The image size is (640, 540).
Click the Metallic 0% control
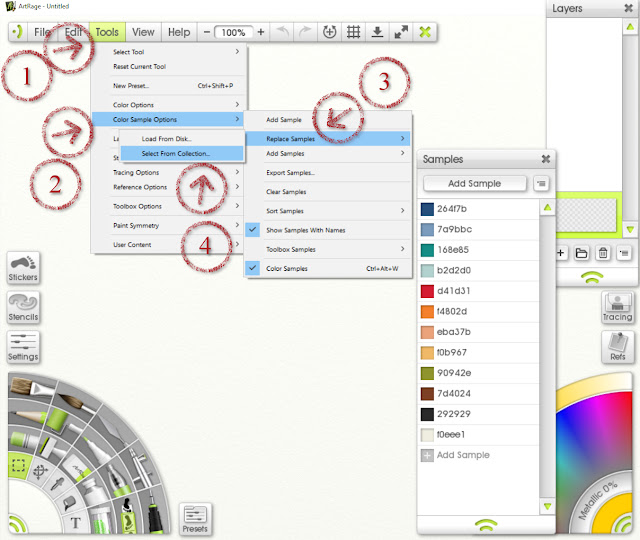point(597,500)
